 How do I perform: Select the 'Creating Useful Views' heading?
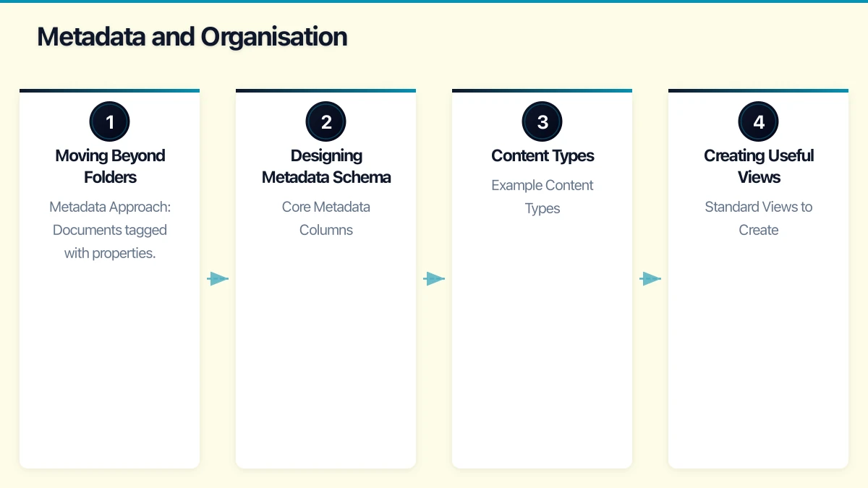759,166
